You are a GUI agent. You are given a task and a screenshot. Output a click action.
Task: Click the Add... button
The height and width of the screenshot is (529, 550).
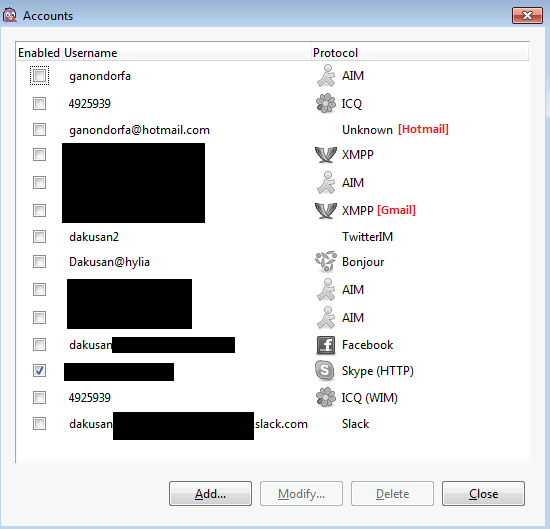pyautogui.click(x=210, y=494)
